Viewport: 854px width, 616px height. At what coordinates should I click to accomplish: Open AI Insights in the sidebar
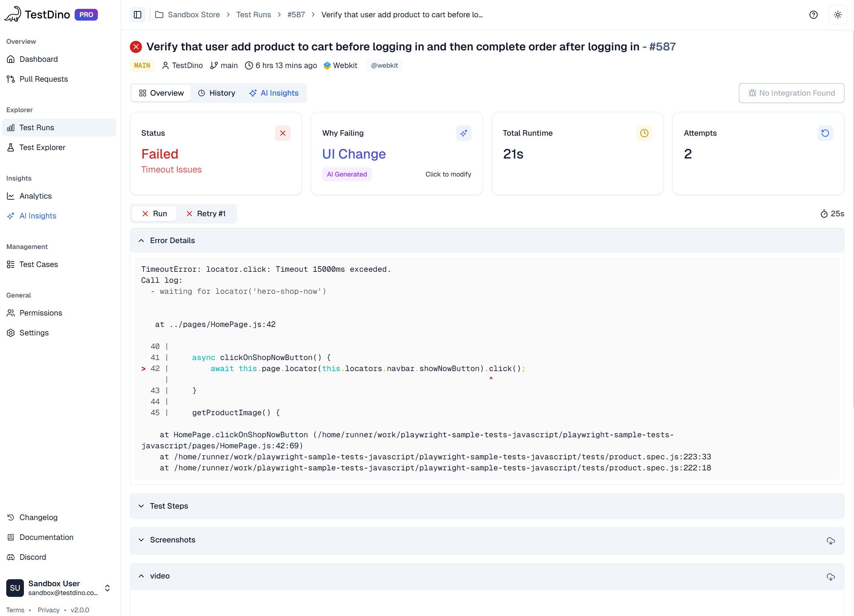[38, 216]
